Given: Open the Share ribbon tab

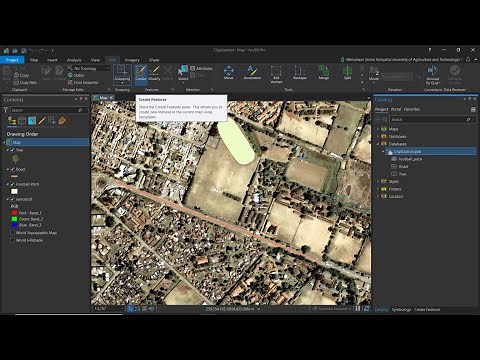Looking at the screenshot, I should click(154, 60).
